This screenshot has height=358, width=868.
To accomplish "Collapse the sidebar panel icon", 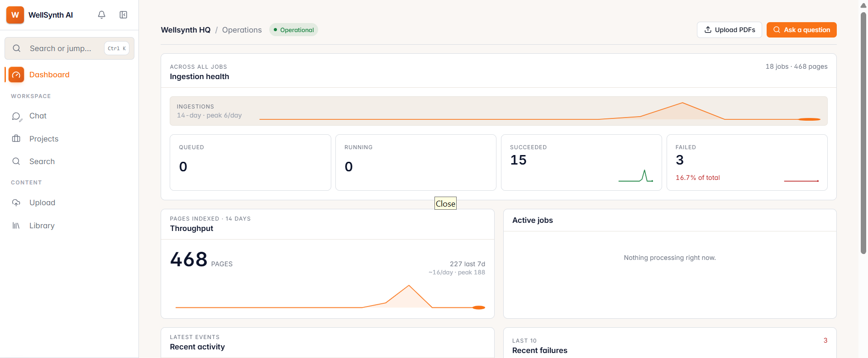I will pyautogui.click(x=123, y=15).
